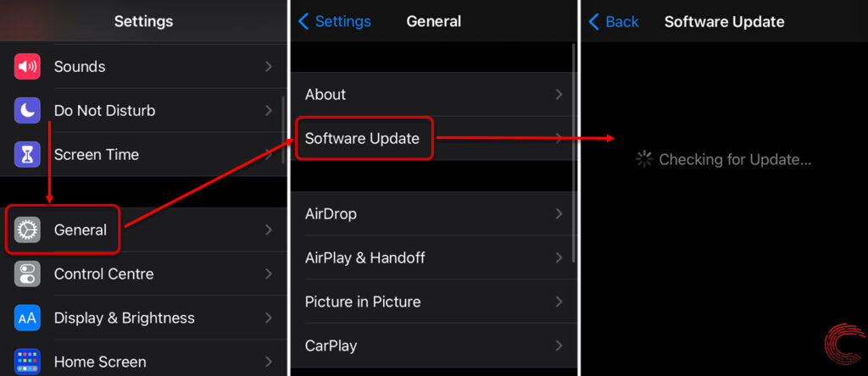Go back to Settings from General
This screenshot has width=868, height=376.
tap(335, 21)
